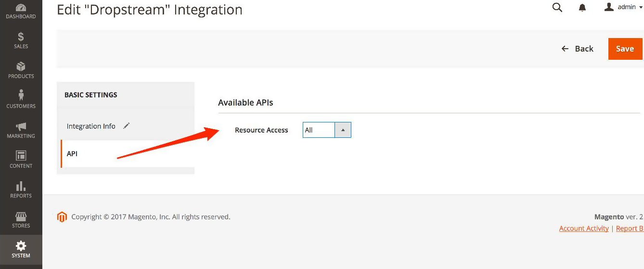Viewport: 644px width, 269px height.
Task: Click the search magnifier icon
Action: (x=557, y=7)
